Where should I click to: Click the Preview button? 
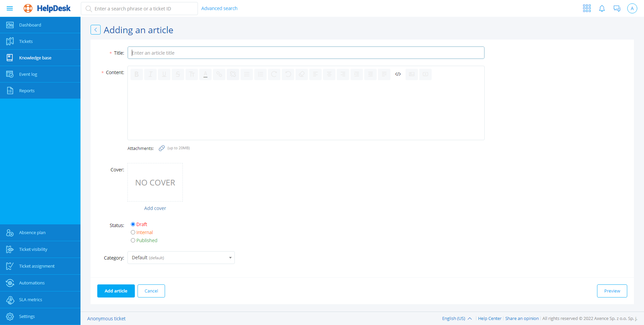tap(612, 291)
